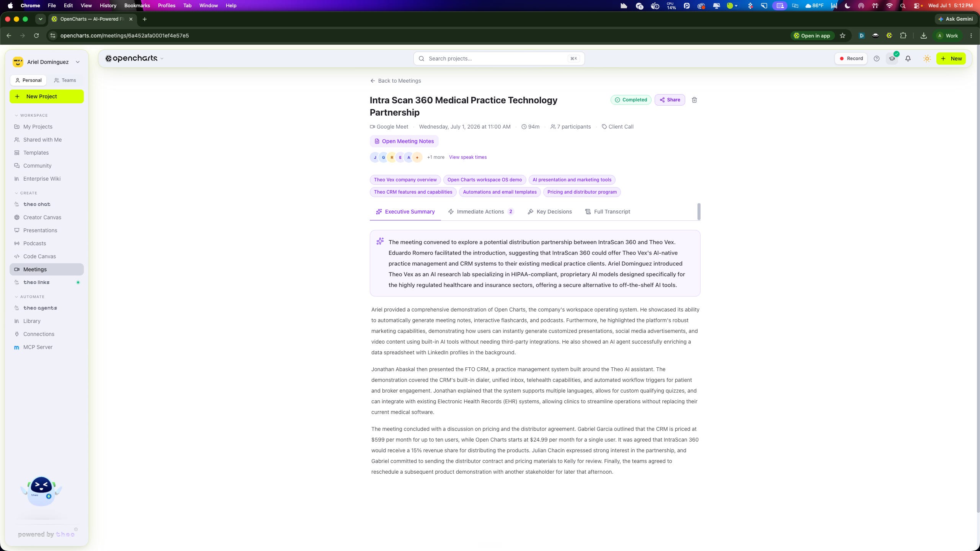The height and width of the screenshot is (551, 980).
Task: Start recording with the Record button
Action: tap(851, 59)
